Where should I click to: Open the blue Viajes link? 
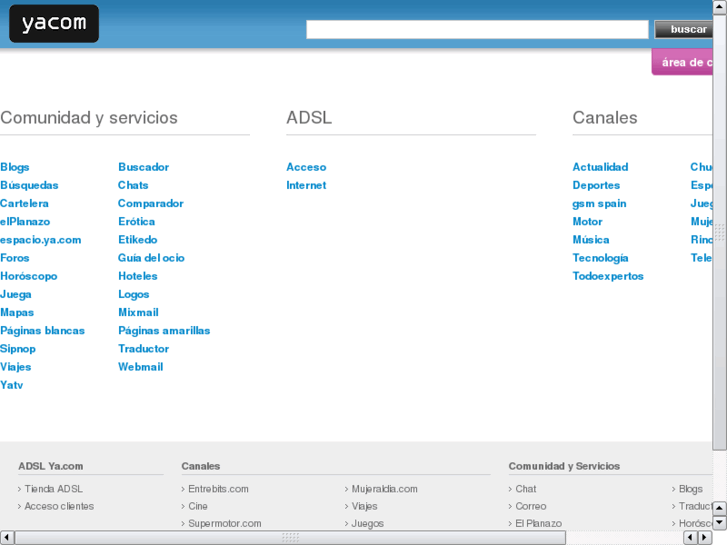click(16, 367)
